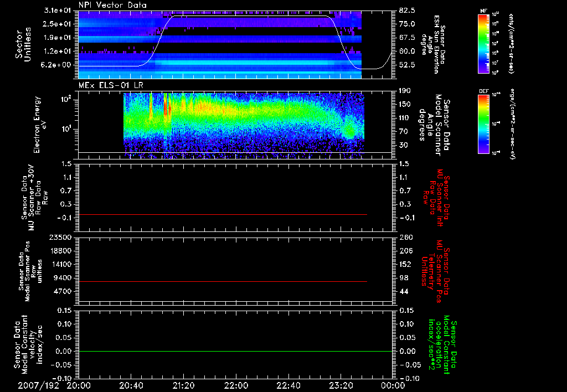Click the red 'MU Scanner Pos Telemetry' axis title
The height and width of the screenshot is (392, 567).
click(435, 271)
